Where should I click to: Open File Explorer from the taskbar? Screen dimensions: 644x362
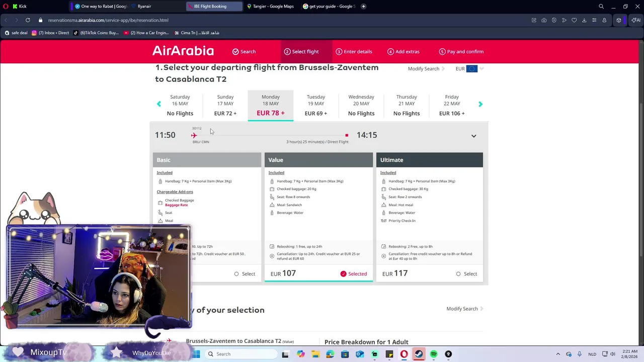click(315, 354)
